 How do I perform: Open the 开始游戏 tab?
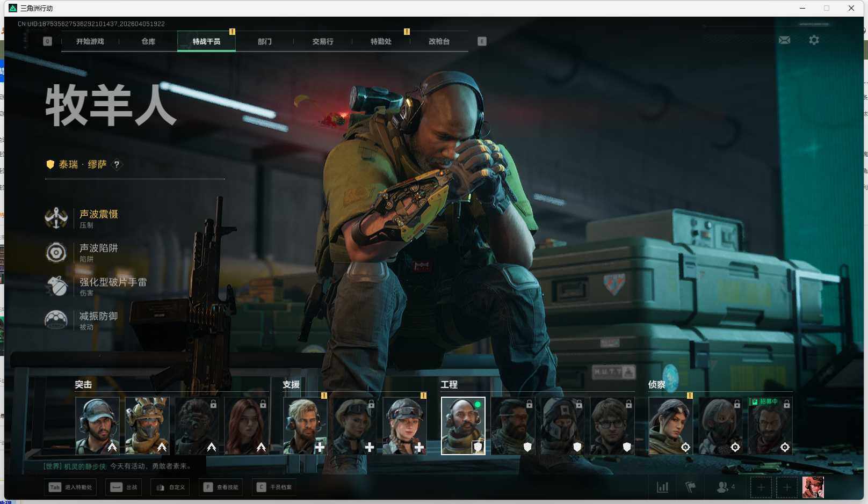pyautogui.click(x=90, y=41)
